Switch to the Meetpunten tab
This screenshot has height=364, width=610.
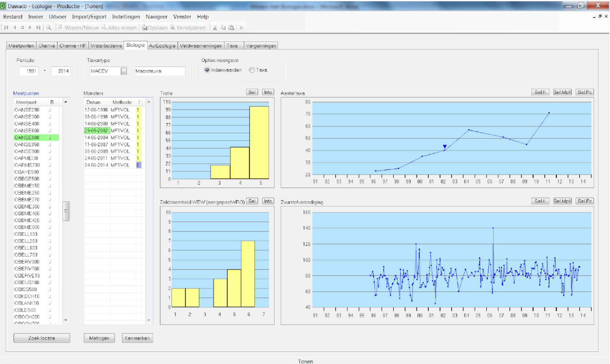pyautogui.click(x=21, y=46)
